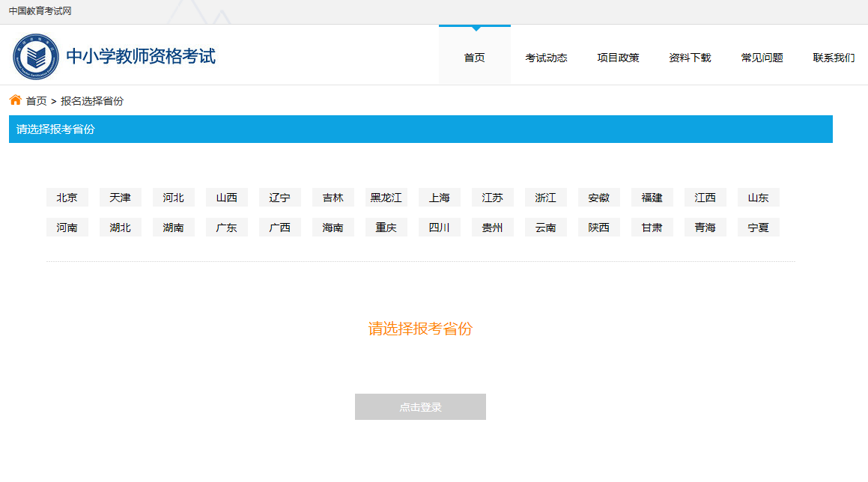The height and width of the screenshot is (482, 868).
Task: Pick the 海南 province button
Action: [333, 228]
